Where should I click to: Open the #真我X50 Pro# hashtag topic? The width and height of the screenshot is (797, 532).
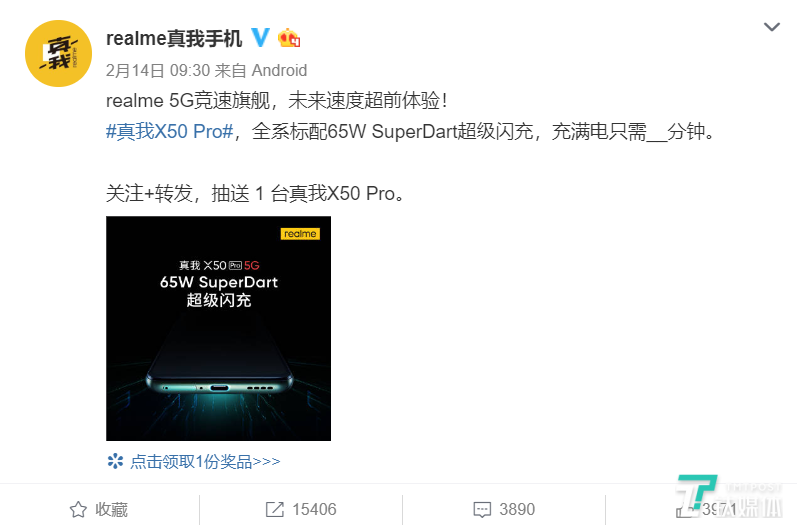(169, 132)
